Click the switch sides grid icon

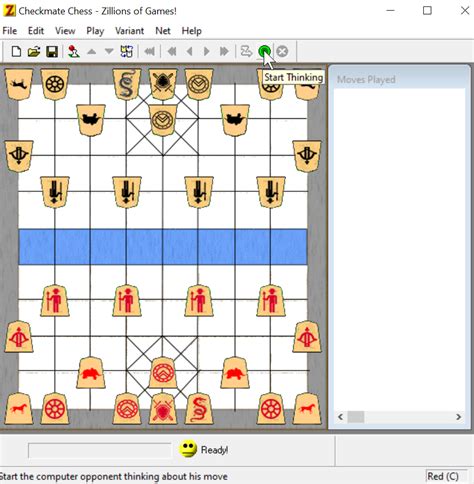coord(127,52)
